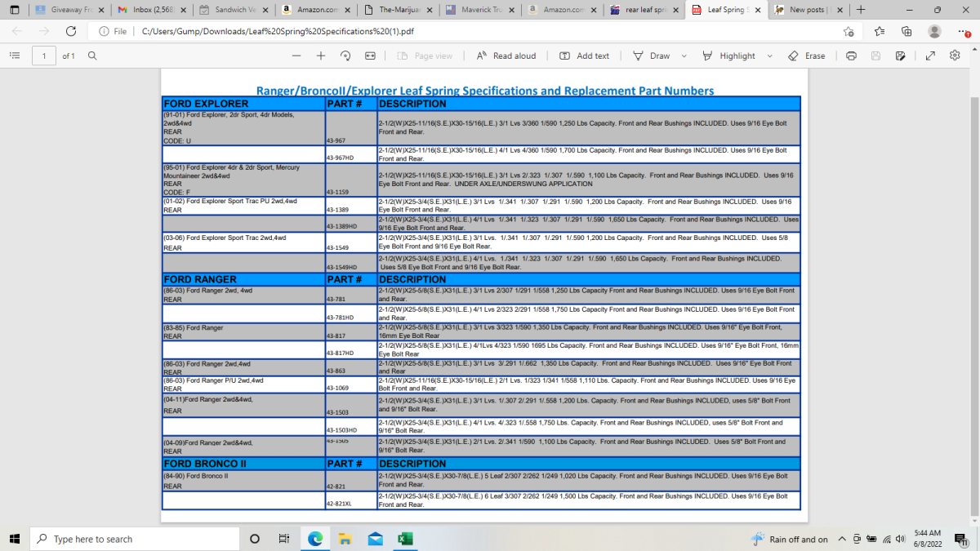Click part number 43-1159 cell

350,180
